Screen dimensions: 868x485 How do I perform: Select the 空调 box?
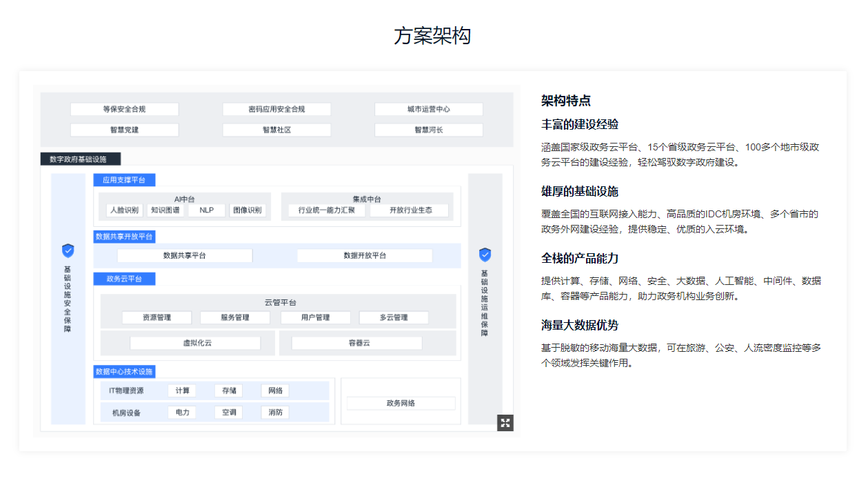(228, 413)
